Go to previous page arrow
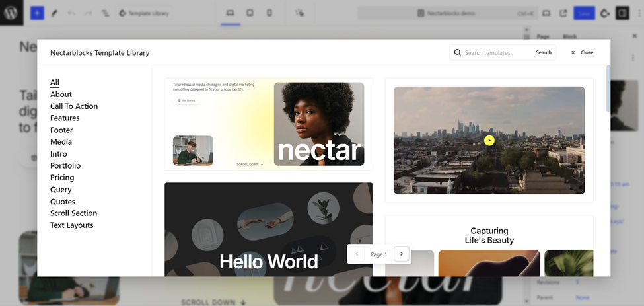644x306 pixels. 357,254
